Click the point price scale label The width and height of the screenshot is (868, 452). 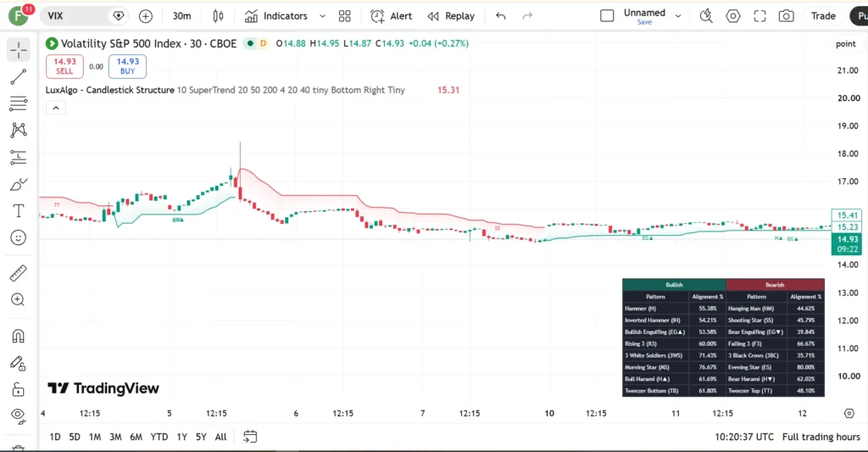tap(845, 44)
